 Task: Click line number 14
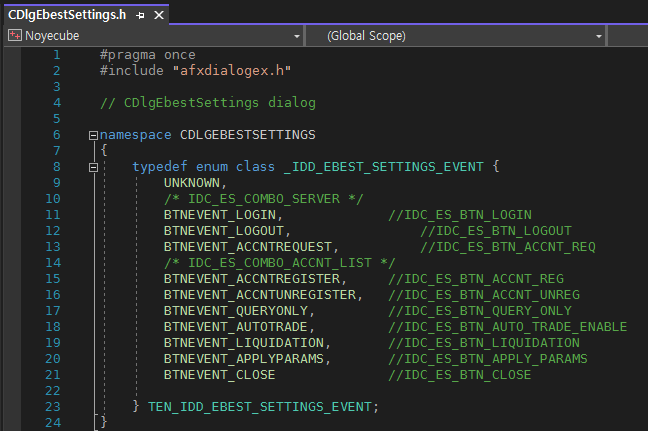tap(53, 263)
